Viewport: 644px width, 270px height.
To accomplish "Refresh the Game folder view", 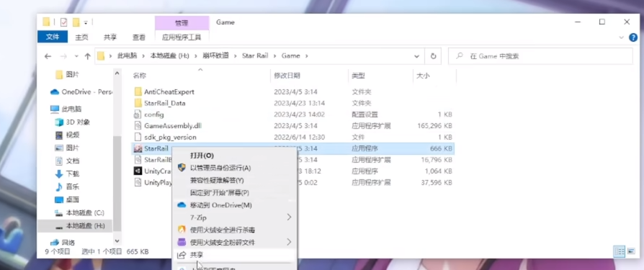I will pos(433,56).
